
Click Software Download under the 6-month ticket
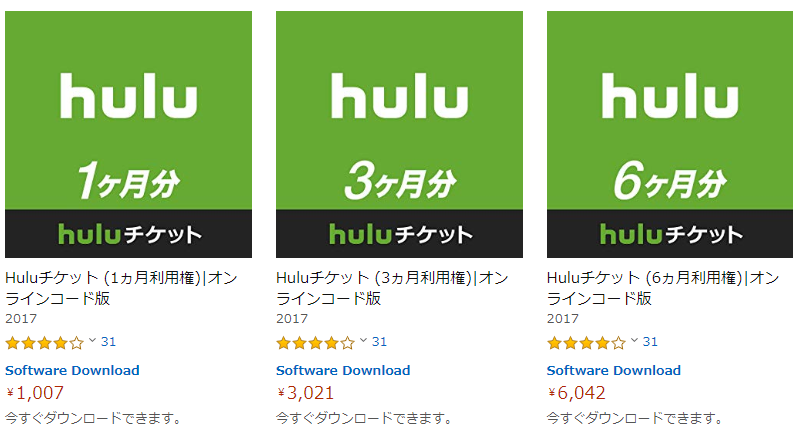coord(614,370)
